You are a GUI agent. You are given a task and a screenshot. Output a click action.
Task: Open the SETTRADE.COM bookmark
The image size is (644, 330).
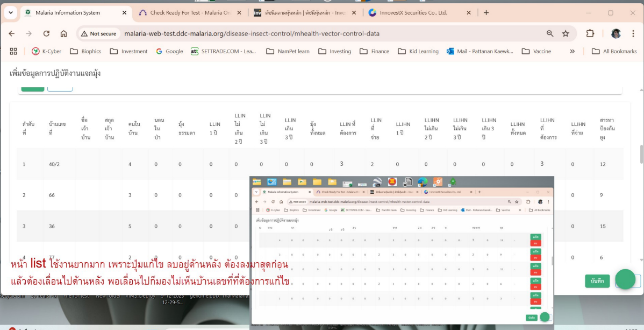coord(224,51)
